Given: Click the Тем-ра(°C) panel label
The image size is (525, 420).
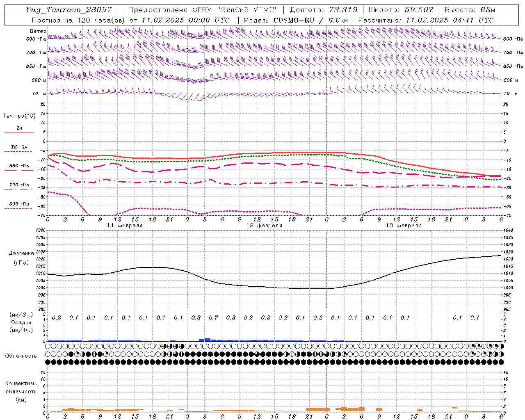Looking at the screenshot, I should tap(19, 116).
